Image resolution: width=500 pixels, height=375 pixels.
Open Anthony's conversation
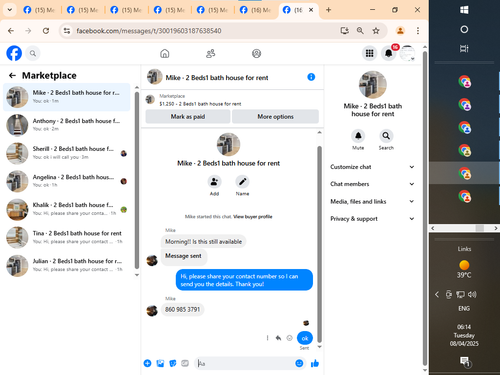[x=67, y=125]
